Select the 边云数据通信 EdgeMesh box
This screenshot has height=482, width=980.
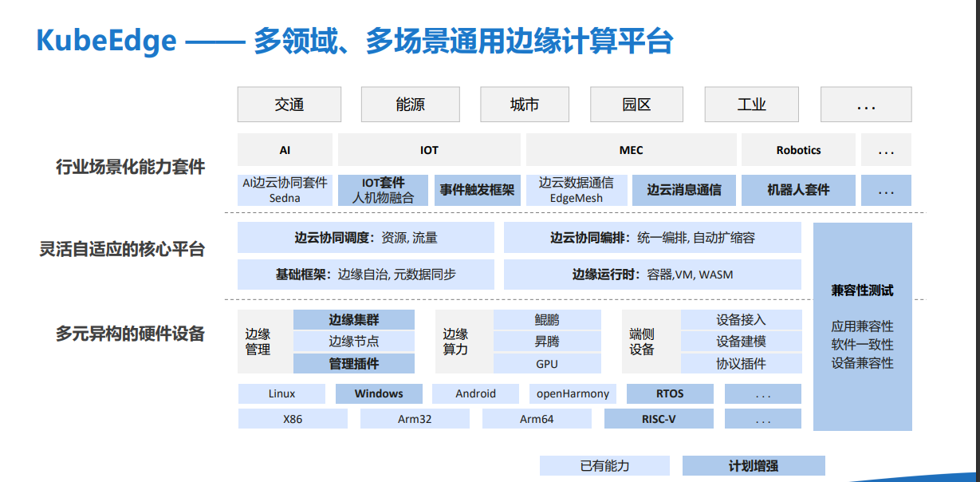(x=577, y=190)
